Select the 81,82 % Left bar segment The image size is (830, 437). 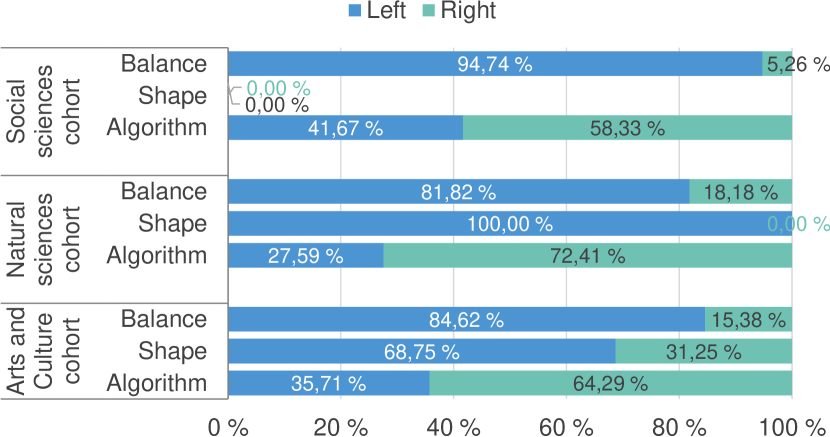459,192
